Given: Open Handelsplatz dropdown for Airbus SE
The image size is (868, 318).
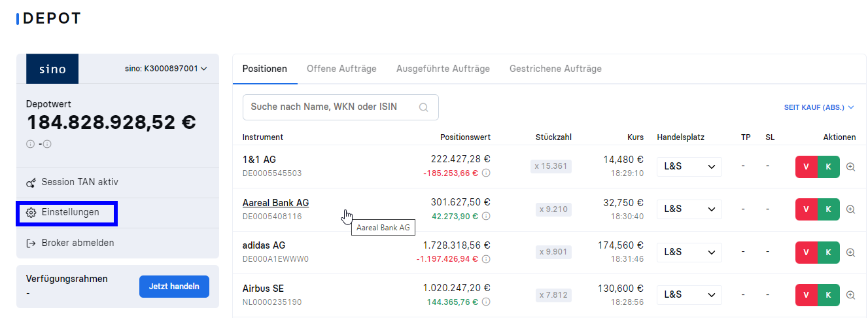Looking at the screenshot, I should 689,295.
